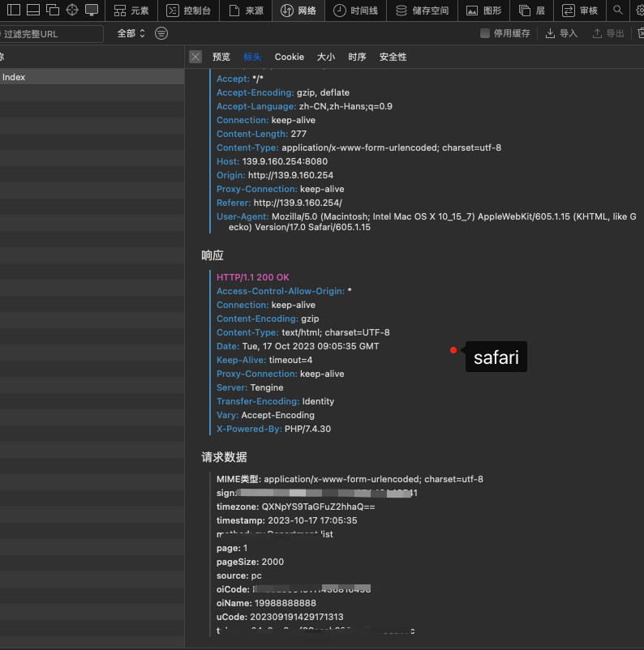Switch to the 控制台 tab
Image resolution: width=644 pixels, height=650 pixels.
(x=189, y=11)
